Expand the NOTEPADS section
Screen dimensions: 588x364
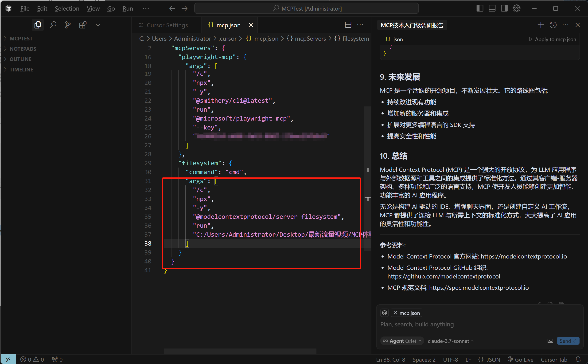click(x=23, y=49)
